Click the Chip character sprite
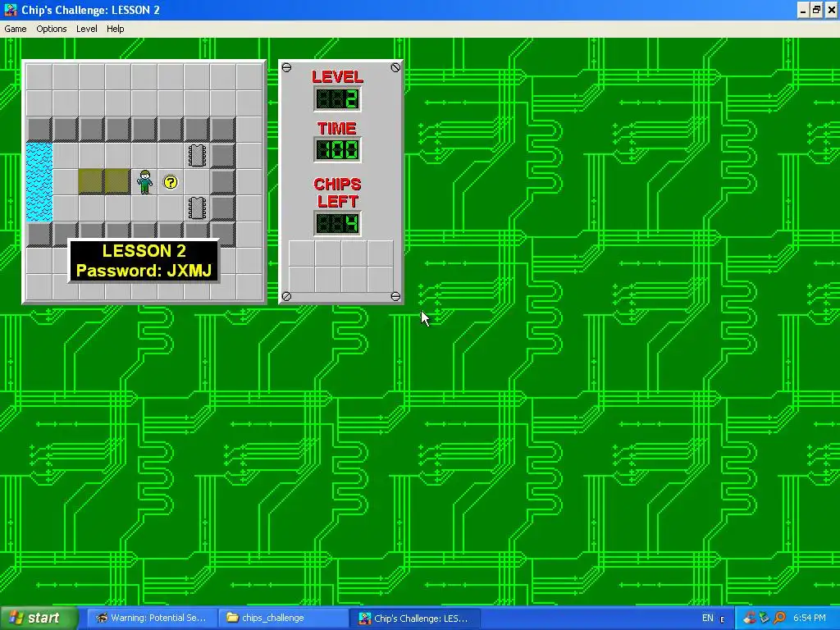 [x=144, y=181]
